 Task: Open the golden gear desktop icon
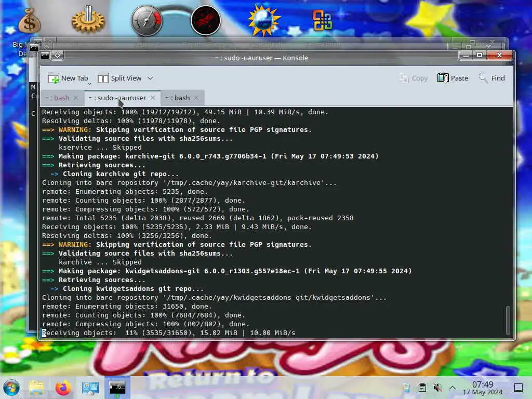pyautogui.click(x=88, y=20)
